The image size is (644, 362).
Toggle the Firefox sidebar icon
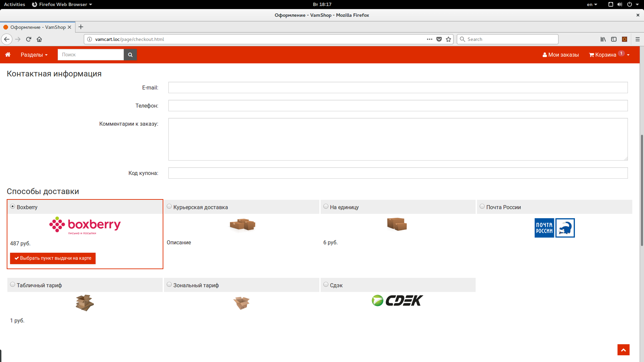coord(614,39)
